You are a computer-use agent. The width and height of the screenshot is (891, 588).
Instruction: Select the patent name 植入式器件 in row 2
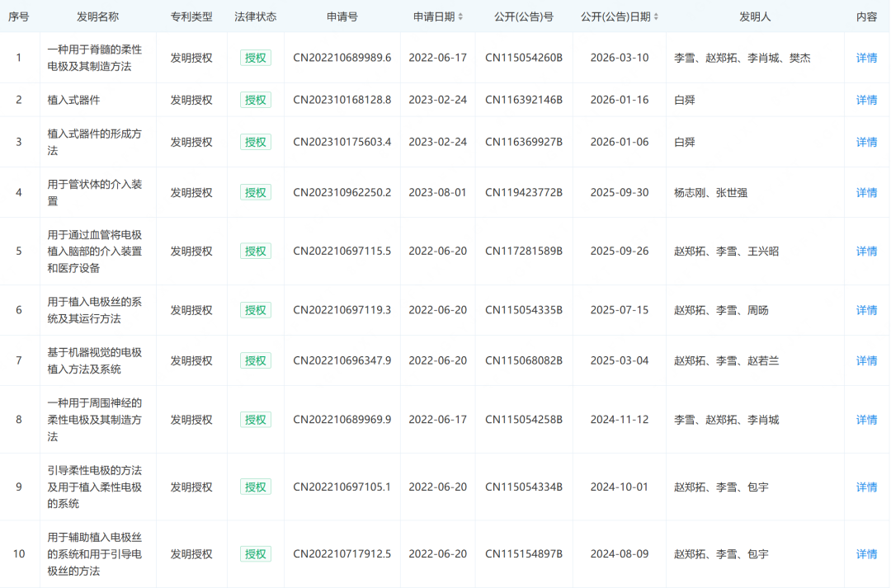[x=73, y=100]
